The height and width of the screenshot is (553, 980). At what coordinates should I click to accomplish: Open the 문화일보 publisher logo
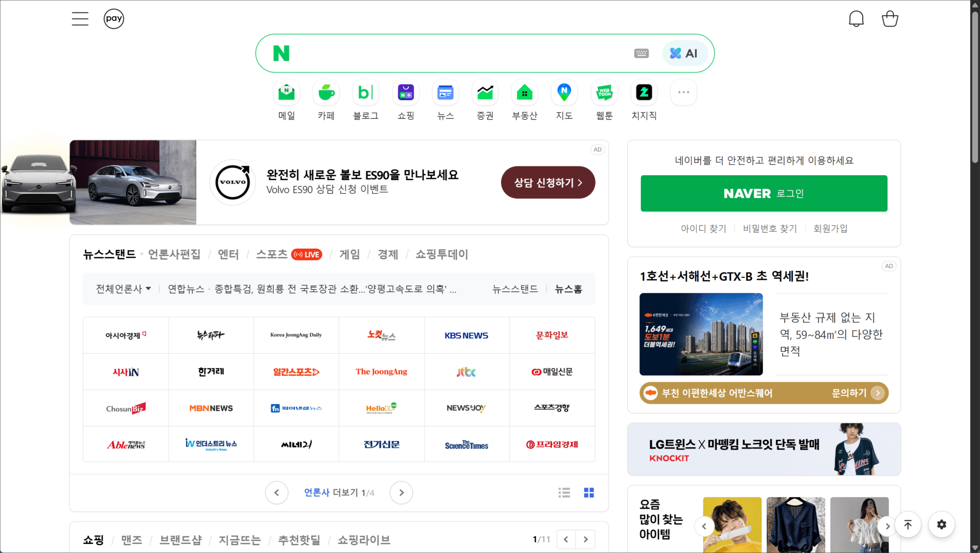[552, 335]
